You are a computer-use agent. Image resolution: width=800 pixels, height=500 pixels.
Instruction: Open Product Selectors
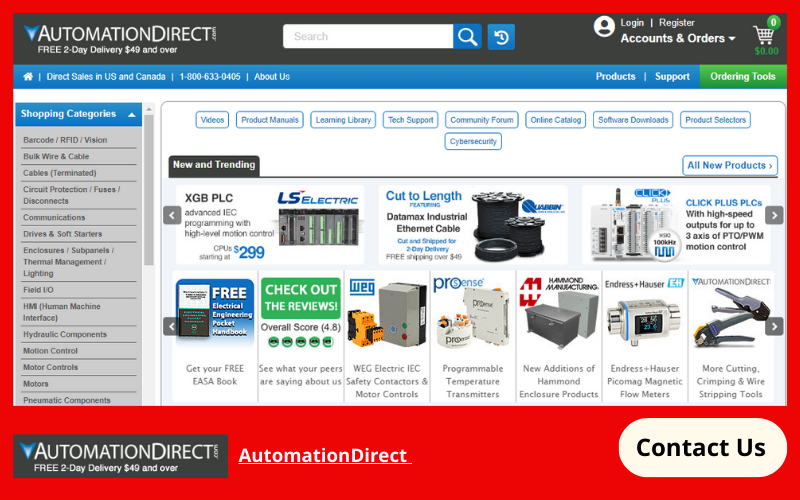click(715, 120)
